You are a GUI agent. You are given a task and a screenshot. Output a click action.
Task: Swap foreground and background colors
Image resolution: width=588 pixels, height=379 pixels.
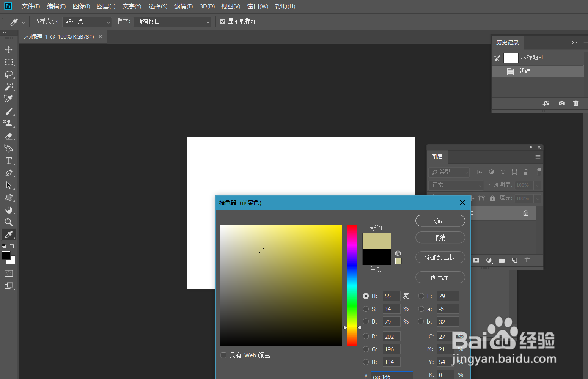coord(12,246)
